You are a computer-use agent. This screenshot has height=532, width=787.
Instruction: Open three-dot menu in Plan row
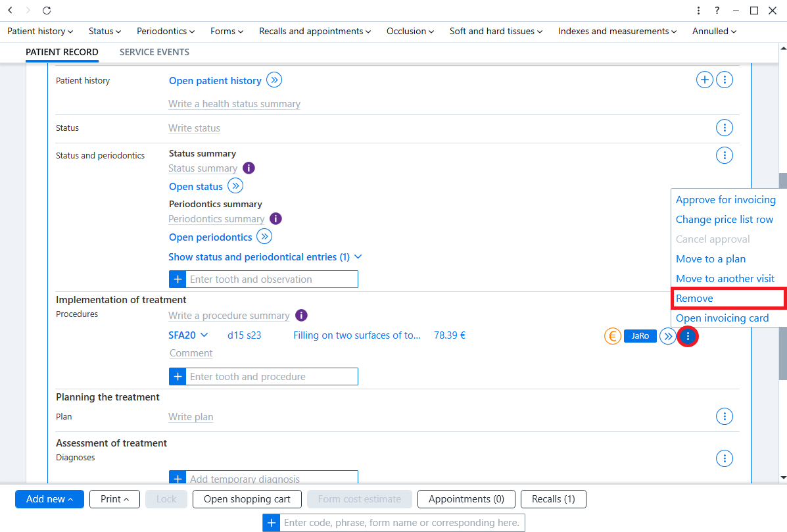coord(725,416)
